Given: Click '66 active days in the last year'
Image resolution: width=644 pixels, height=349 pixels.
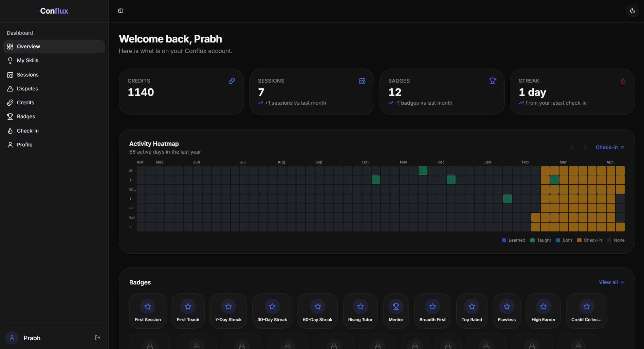Looking at the screenshot, I should (x=165, y=152).
